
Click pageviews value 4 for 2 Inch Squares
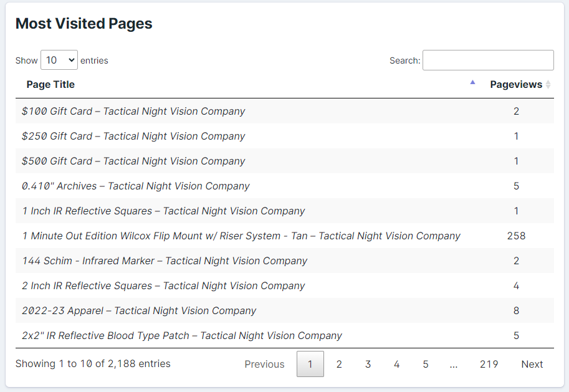tap(516, 285)
